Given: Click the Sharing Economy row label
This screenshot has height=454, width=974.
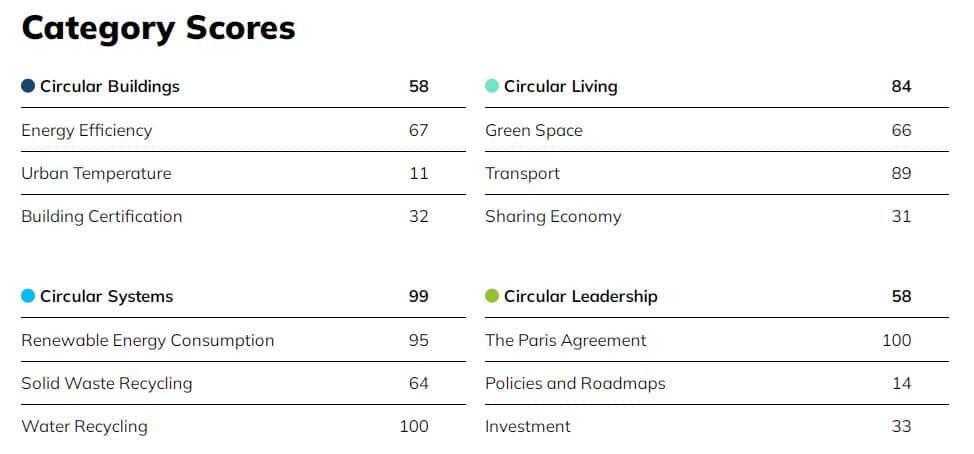Looking at the screenshot, I should [553, 216].
